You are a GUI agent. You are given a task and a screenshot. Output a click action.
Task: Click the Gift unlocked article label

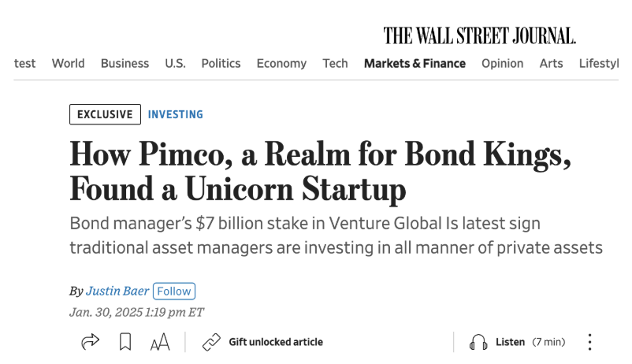pyautogui.click(x=276, y=342)
